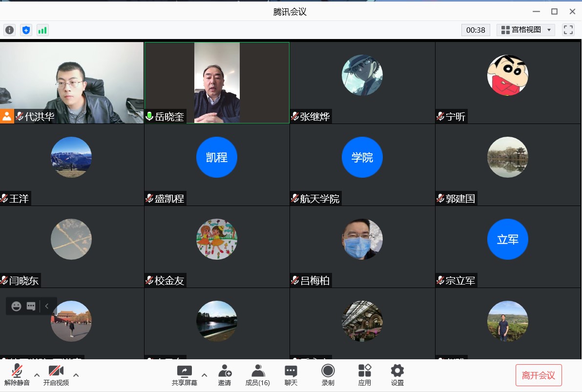This screenshot has height=392, width=582.
Task: Open the 邀请 invite icon
Action: (225, 375)
